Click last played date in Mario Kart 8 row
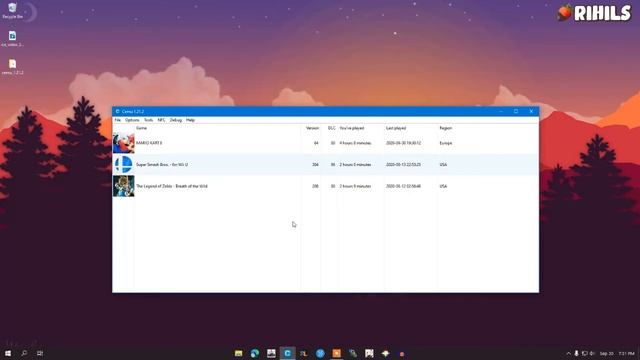The height and width of the screenshot is (360, 640). click(403, 143)
